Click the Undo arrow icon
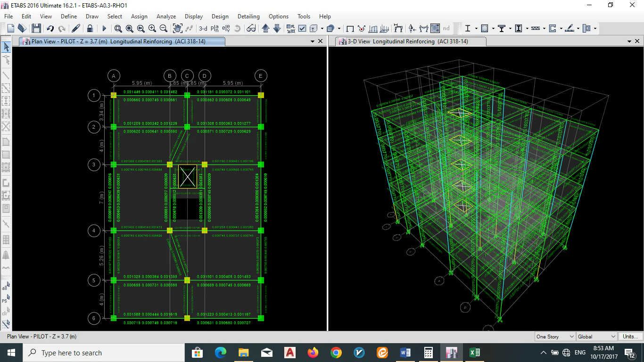This screenshot has height=362, width=644. (x=50, y=28)
